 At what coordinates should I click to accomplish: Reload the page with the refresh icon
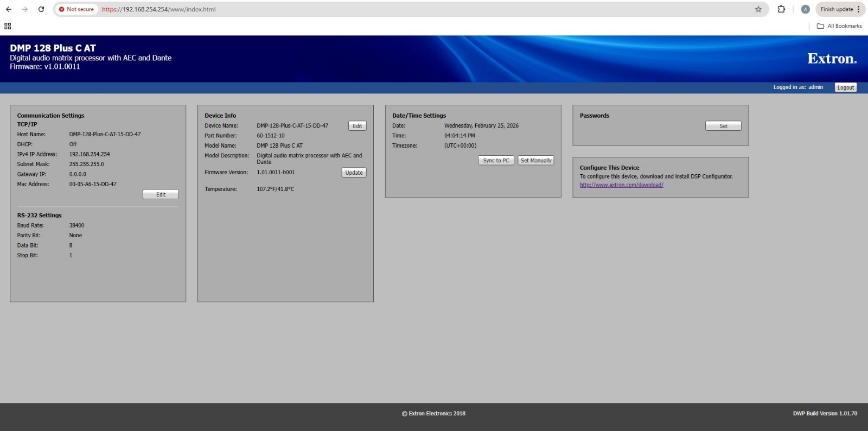(x=41, y=9)
